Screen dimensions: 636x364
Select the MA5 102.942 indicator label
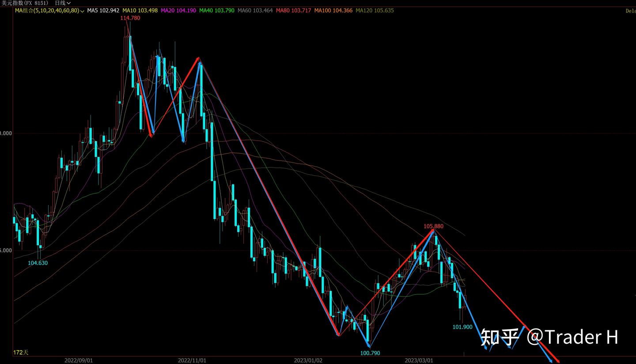click(x=103, y=10)
